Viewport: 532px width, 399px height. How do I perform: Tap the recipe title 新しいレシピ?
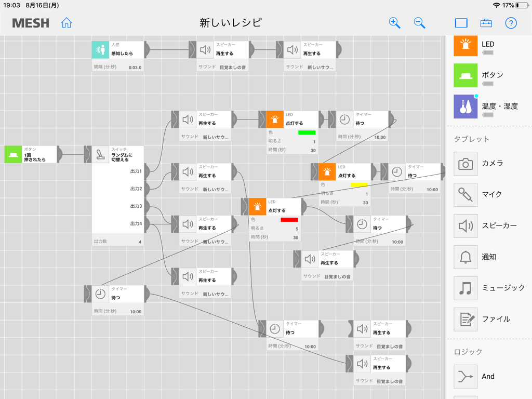pos(231,23)
